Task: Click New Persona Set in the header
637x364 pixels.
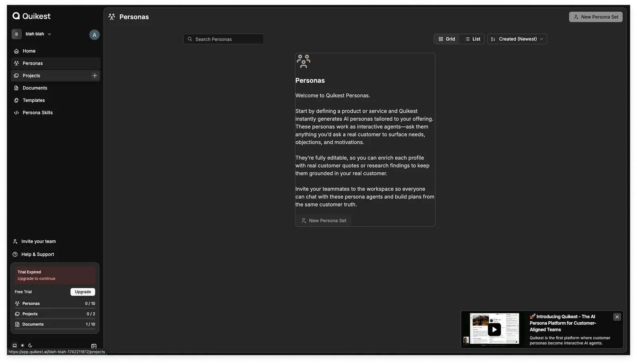Action: 596,17
